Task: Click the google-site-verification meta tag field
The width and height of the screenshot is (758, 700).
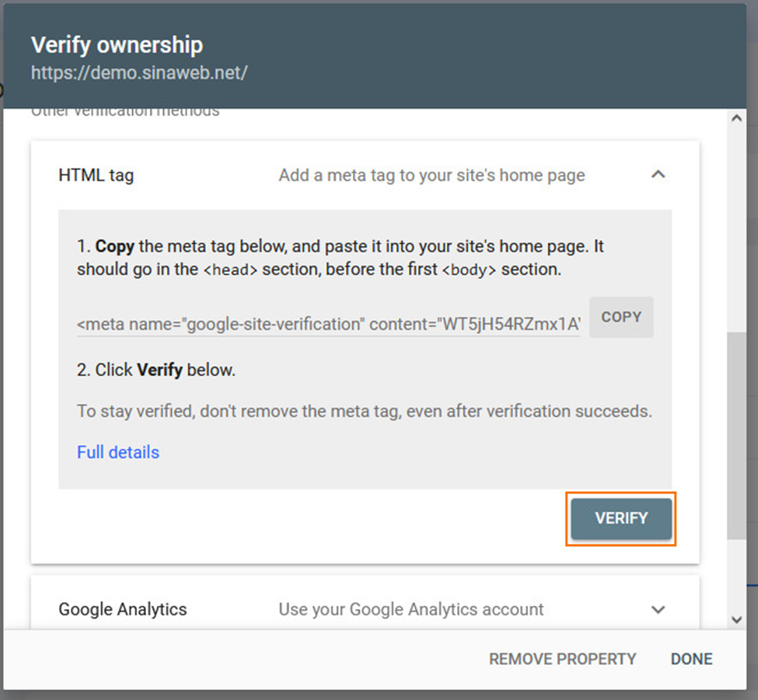Action: tap(328, 324)
